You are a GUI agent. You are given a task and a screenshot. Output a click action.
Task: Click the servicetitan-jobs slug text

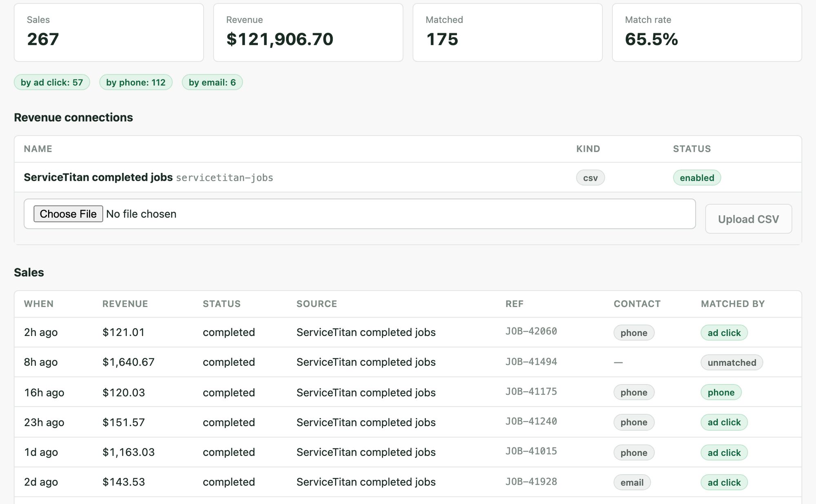tap(224, 178)
